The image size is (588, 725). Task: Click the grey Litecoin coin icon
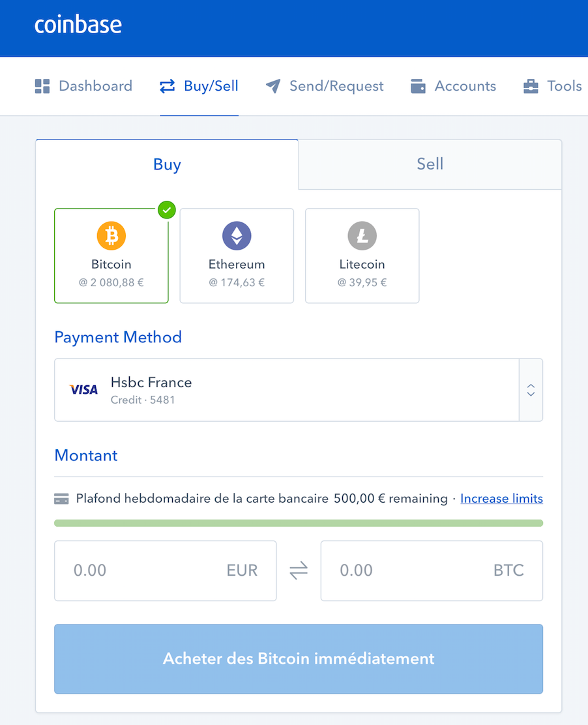coord(362,236)
